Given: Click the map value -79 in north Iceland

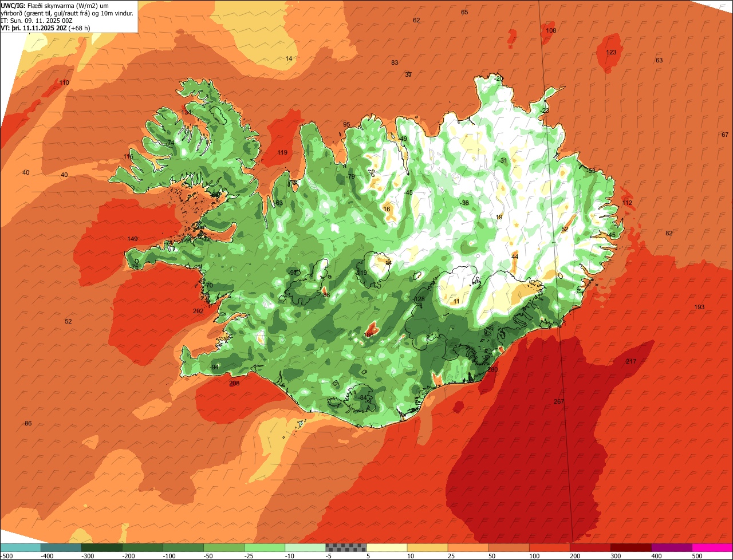Looking at the screenshot, I should 350,176.
